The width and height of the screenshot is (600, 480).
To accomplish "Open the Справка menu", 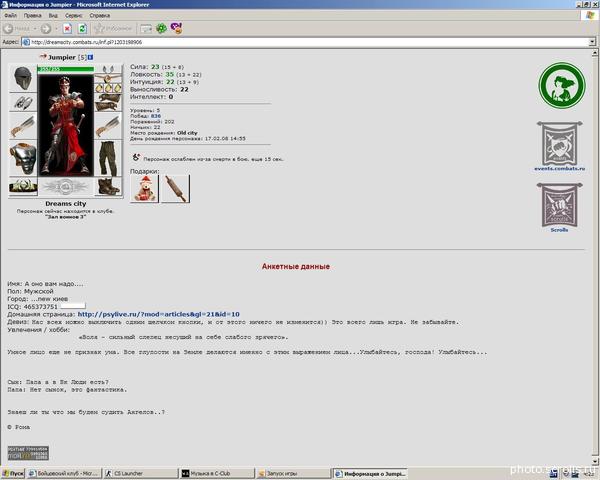I will point(100,16).
